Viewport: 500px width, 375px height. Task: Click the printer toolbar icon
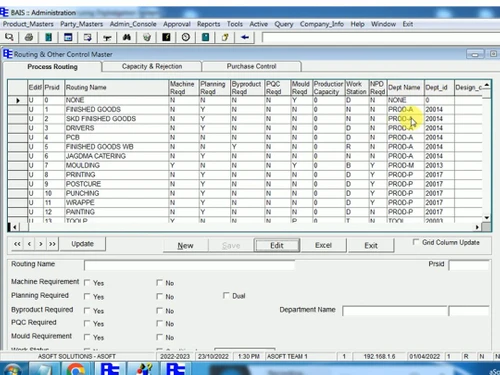(x=29, y=37)
